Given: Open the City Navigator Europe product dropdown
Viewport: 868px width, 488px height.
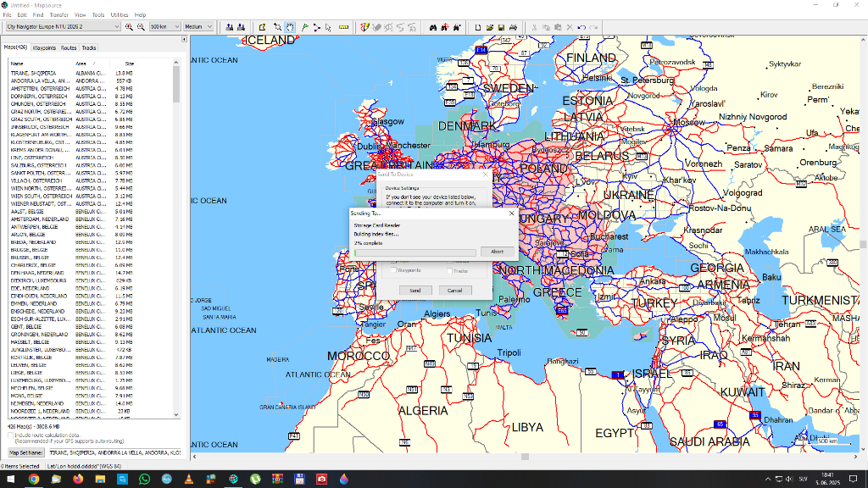Looking at the screenshot, I should click(x=63, y=26).
